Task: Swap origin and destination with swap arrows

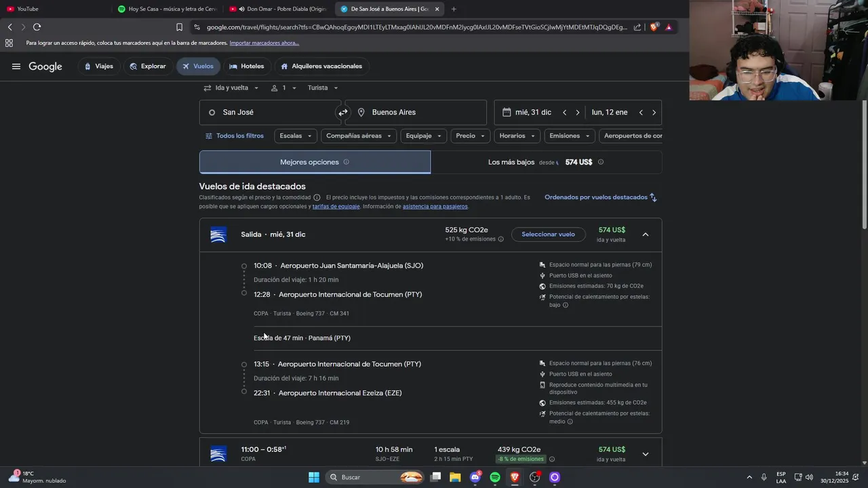Action: (x=343, y=113)
